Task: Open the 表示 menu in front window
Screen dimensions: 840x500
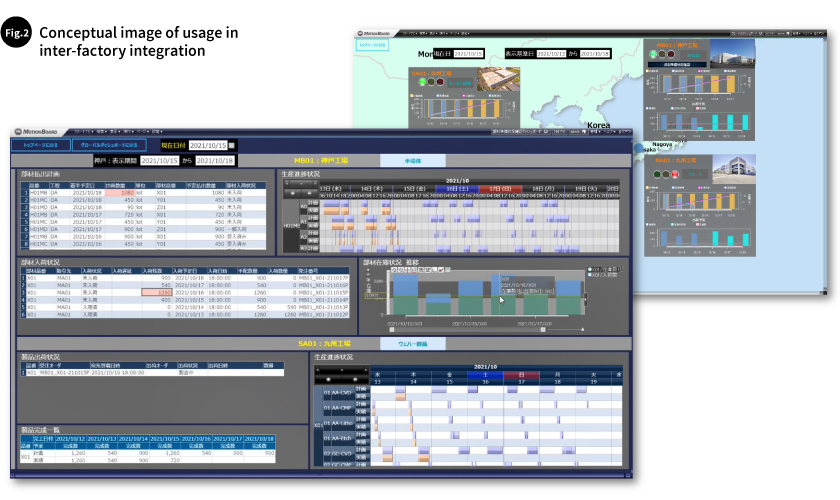Action: tap(115, 131)
